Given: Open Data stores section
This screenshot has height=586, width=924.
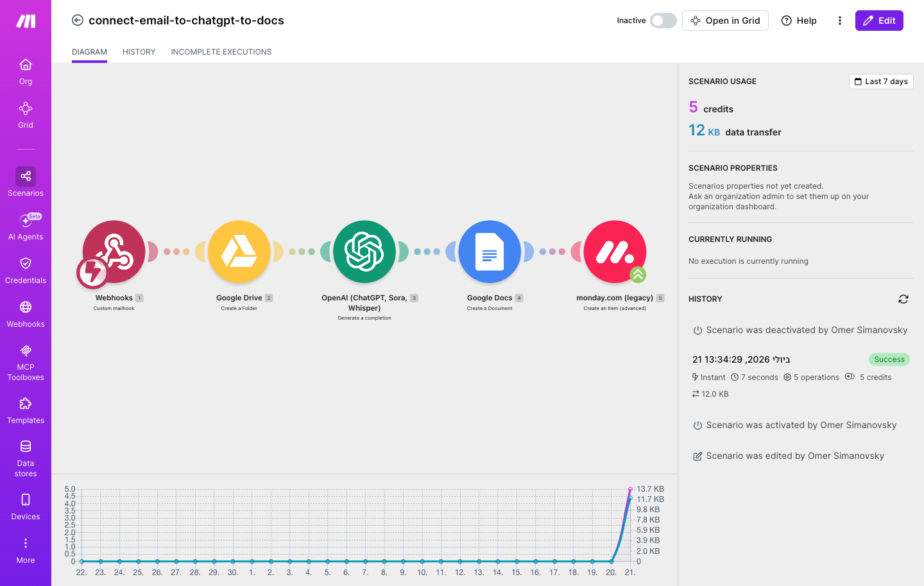Looking at the screenshot, I should pos(26,459).
